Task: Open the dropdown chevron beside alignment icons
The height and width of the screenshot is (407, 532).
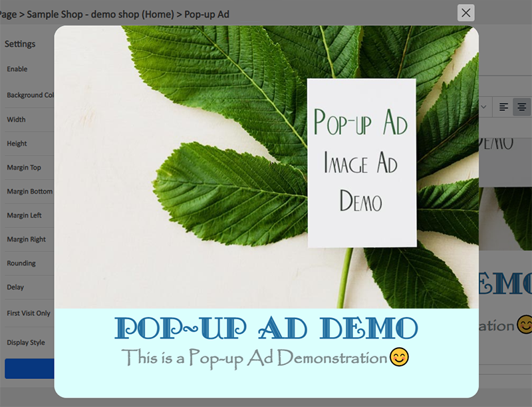Action: point(484,107)
